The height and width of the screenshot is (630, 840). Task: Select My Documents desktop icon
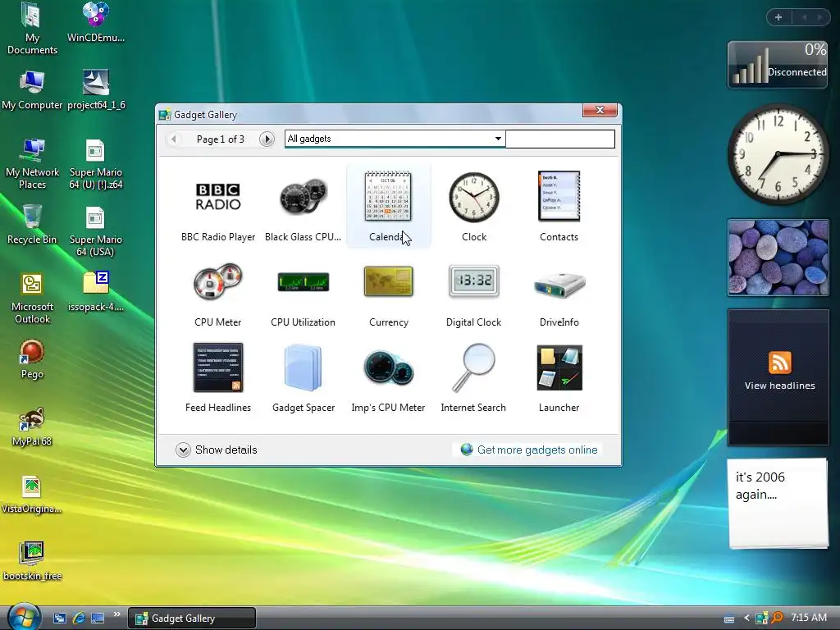pyautogui.click(x=32, y=29)
